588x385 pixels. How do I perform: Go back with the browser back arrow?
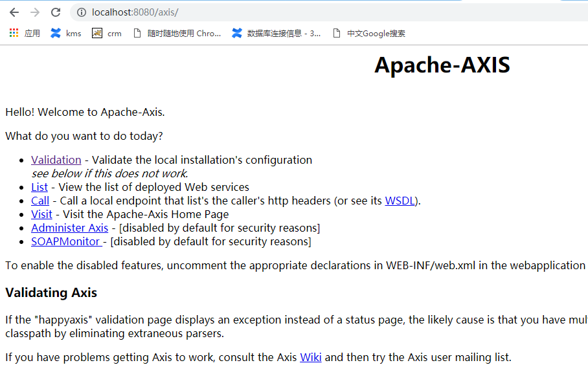click(14, 12)
